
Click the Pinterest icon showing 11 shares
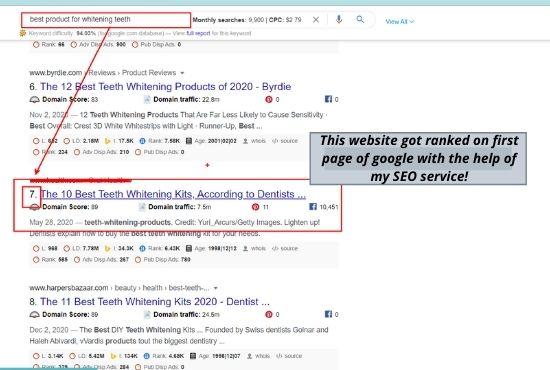tap(255, 207)
